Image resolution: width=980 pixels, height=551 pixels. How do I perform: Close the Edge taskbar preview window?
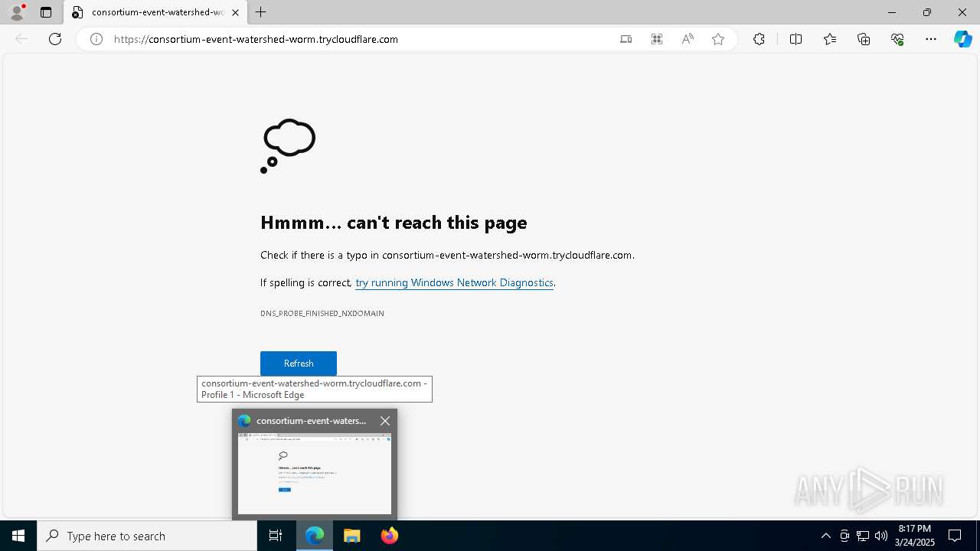tap(385, 421)
